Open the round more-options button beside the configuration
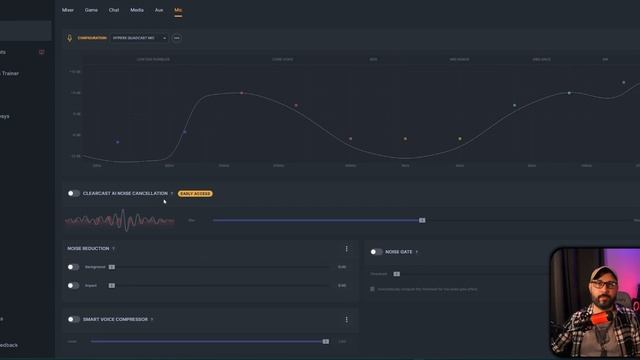 (177, 38)
